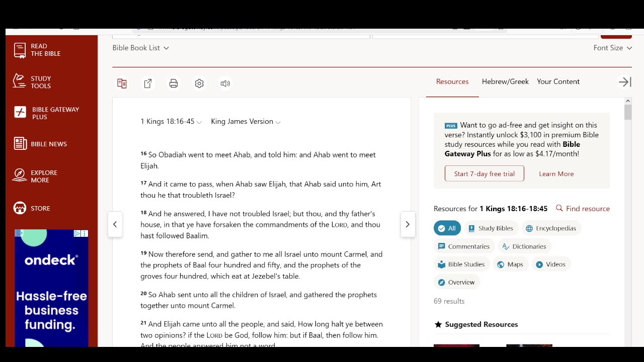This screenshot has height=362, width=644.
Task: Click the parallel translations icon in the toolbar
Action: click(122, 83)
